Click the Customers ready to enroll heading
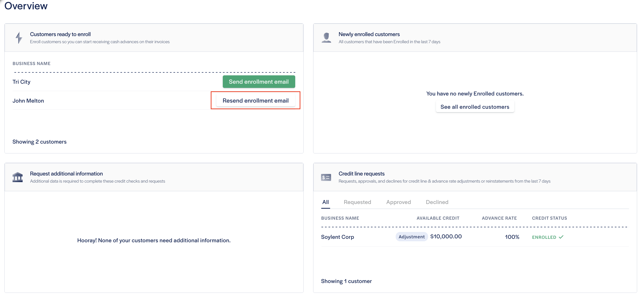644x297 pixels. 60,34
